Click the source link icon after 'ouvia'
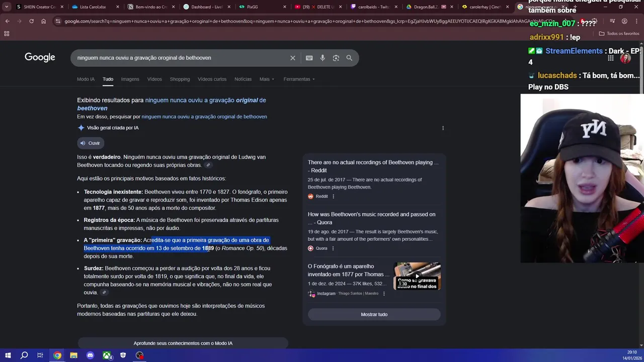The width and height of the screenshot is (644, 362). point(104,293)
